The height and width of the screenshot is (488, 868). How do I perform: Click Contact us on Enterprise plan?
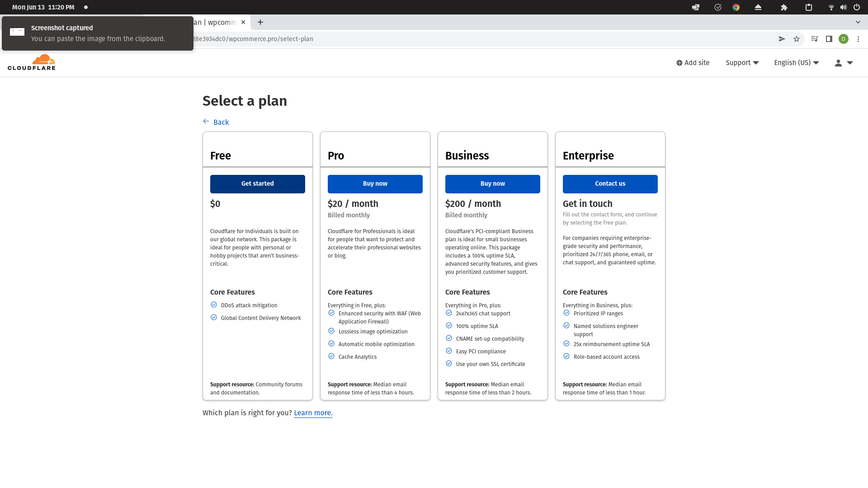pyautogui.click(x=610, y=184)
